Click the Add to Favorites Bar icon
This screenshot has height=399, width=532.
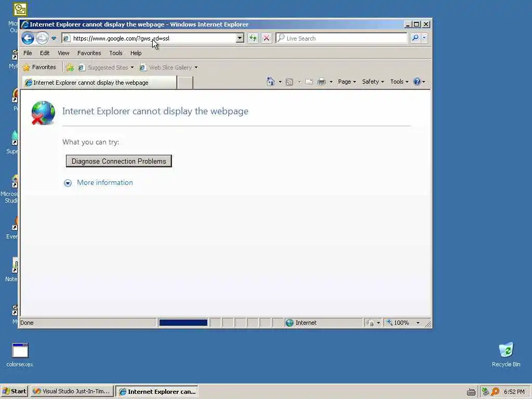[70, 67]
